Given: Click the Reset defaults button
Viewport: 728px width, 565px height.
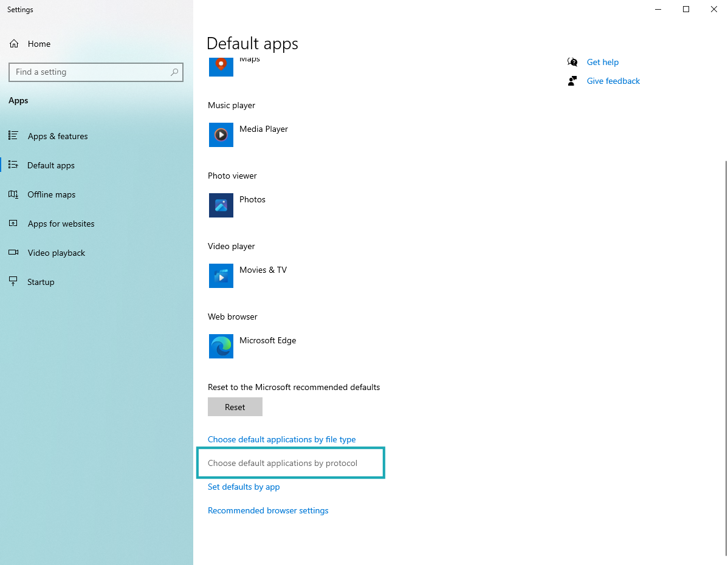Looking at the screenshot, I should pyautogui.click(x=235, y=406).
